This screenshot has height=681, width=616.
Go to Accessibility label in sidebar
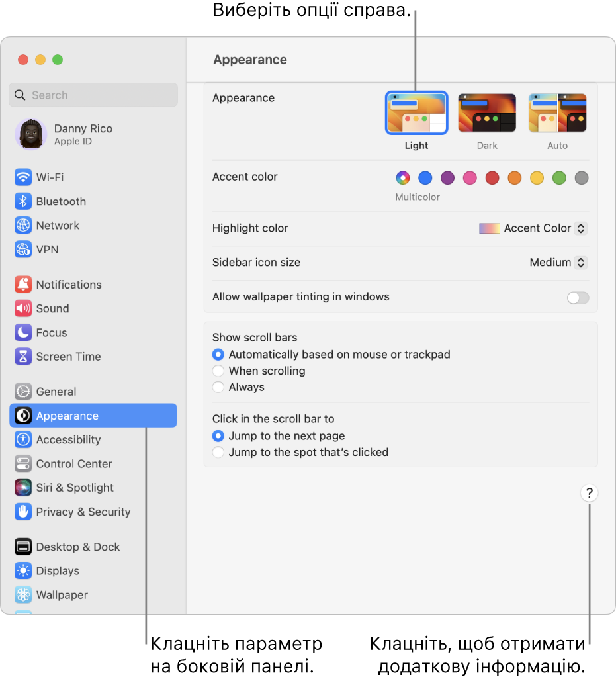tap(69, 439)
